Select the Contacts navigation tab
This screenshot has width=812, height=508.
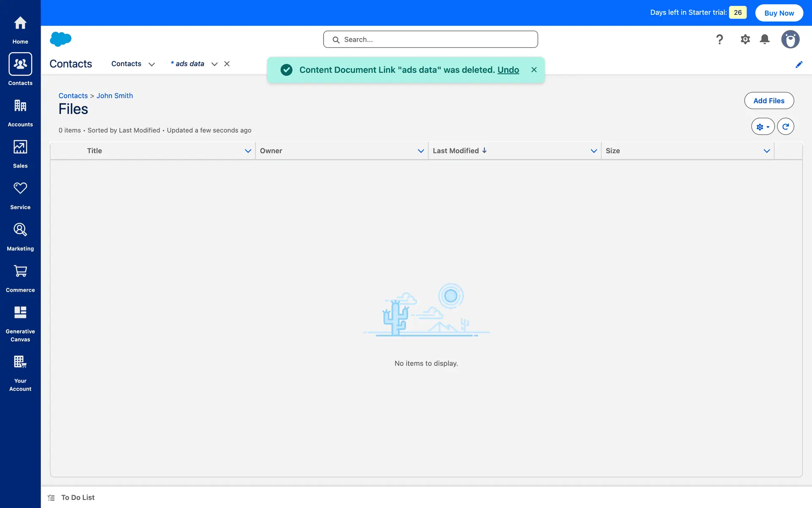tap(126, 64)
